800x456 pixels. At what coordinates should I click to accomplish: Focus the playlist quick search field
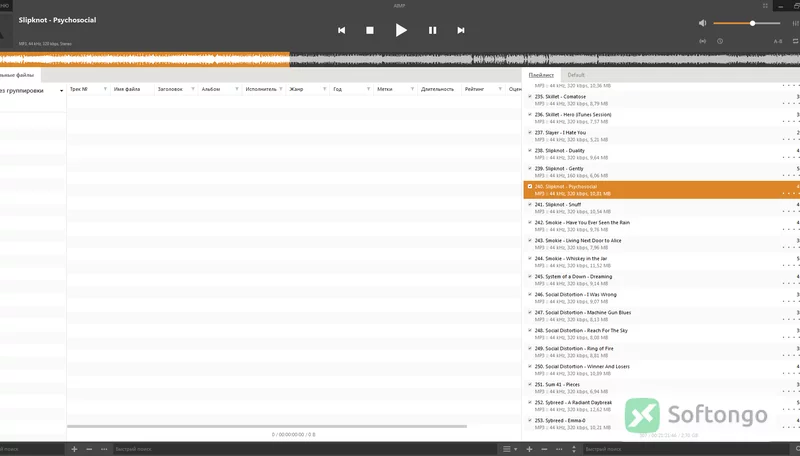pos(684,449)
